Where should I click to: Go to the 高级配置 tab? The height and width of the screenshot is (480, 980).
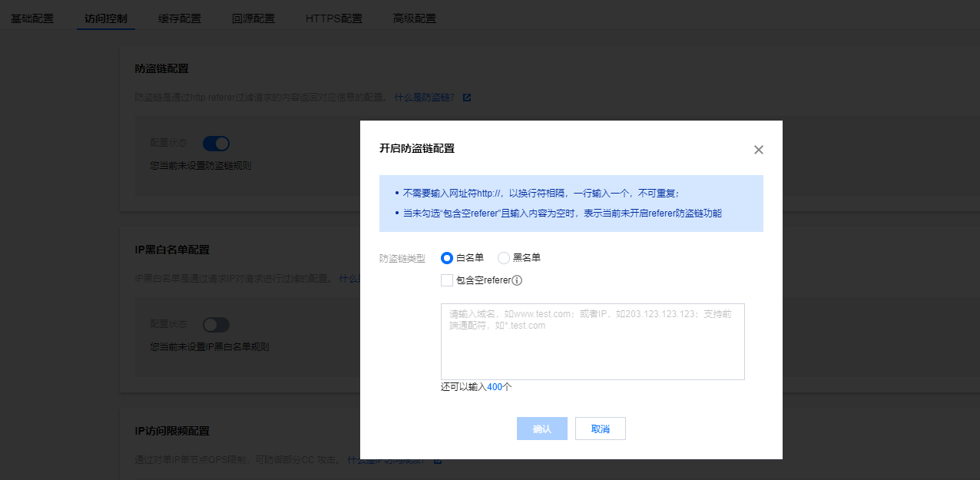click(x=415, y=18)
